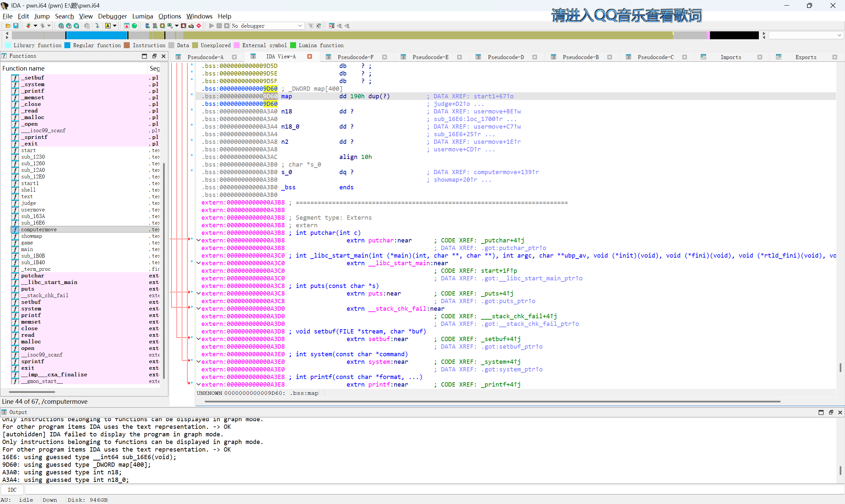Close the IDA View-A tab

310,57
